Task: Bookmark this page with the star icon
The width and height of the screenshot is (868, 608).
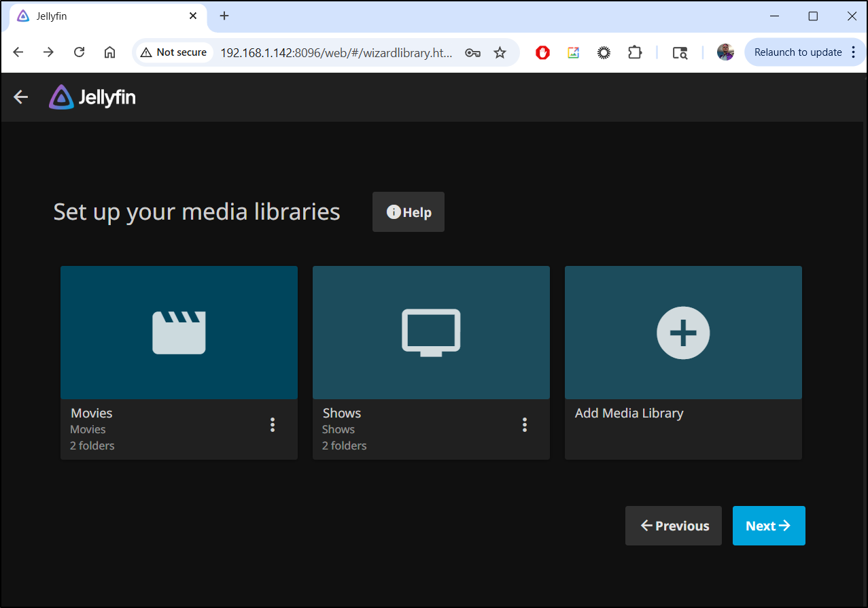Action: click(500, 52)
